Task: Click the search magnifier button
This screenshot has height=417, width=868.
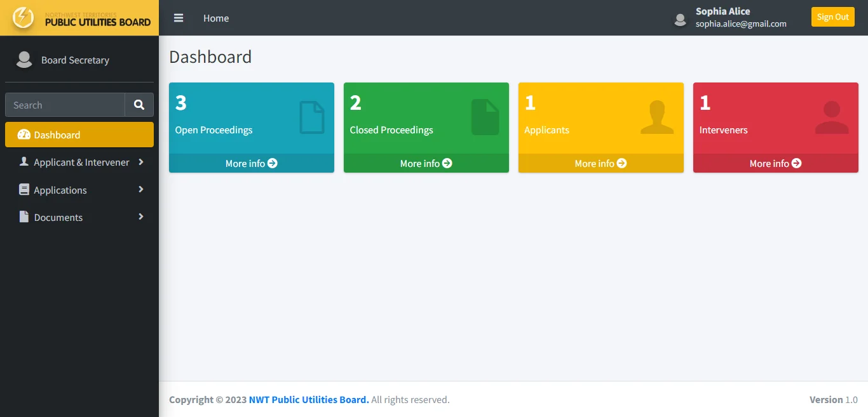Action: [x=139, y=105]
